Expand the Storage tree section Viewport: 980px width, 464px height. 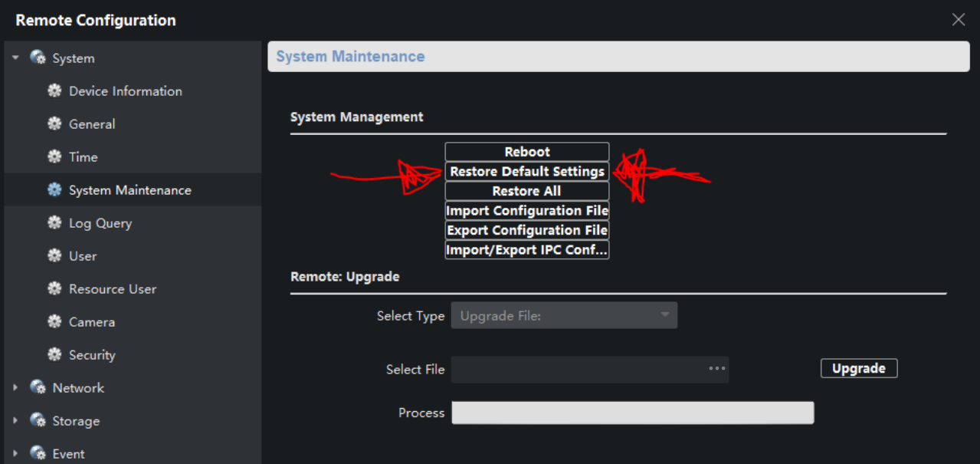pyautogui.click(x=15, y=421)
